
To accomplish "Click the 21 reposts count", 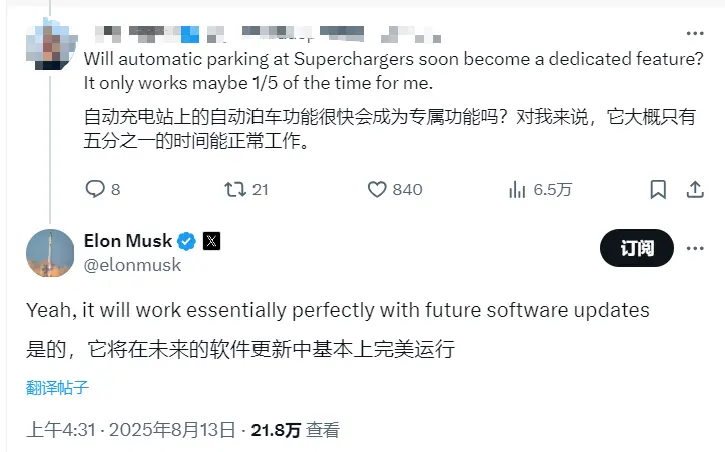I will 260,189.
